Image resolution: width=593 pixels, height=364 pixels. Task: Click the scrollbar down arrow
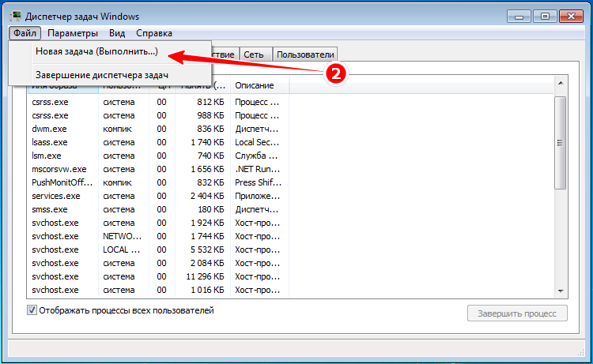coord(561,291)
